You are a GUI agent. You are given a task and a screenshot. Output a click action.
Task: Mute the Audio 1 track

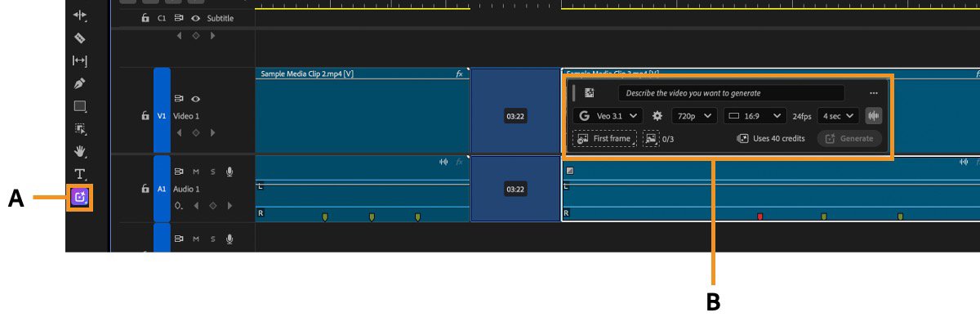point(196,172)
